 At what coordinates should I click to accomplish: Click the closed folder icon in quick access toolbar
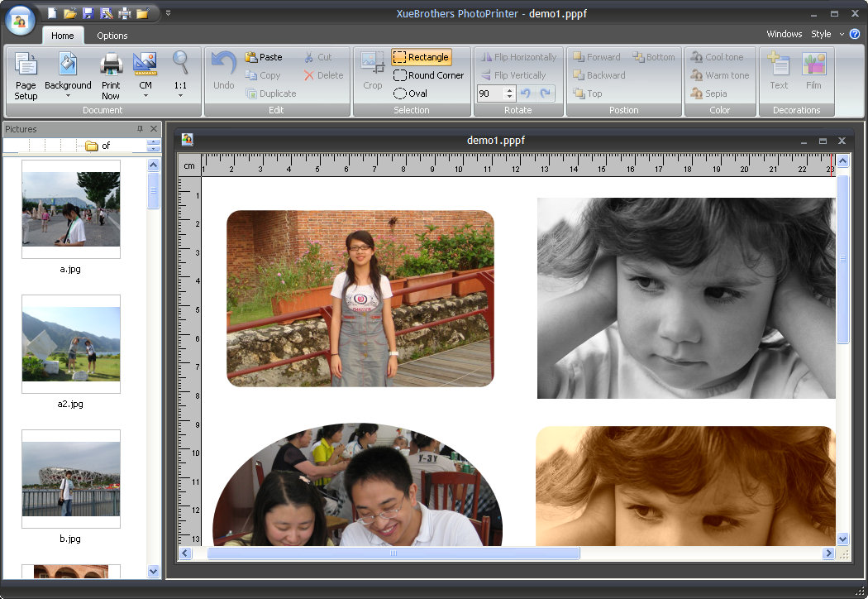click(143, 13)
